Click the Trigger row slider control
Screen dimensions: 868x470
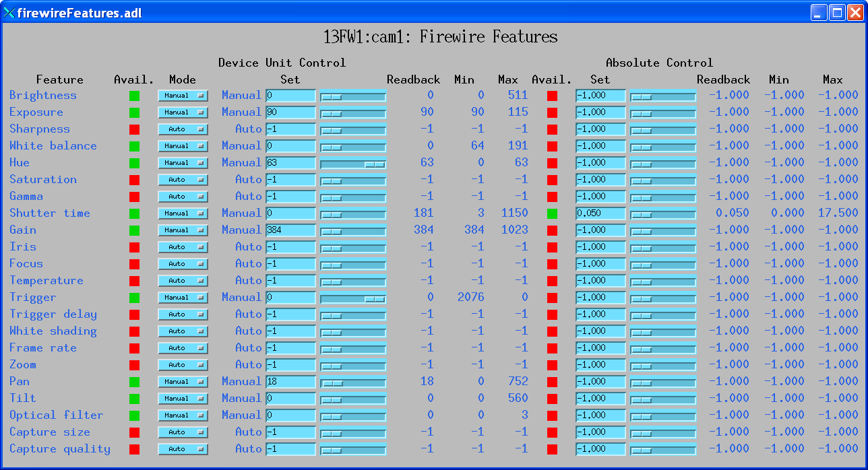point(352,297)
